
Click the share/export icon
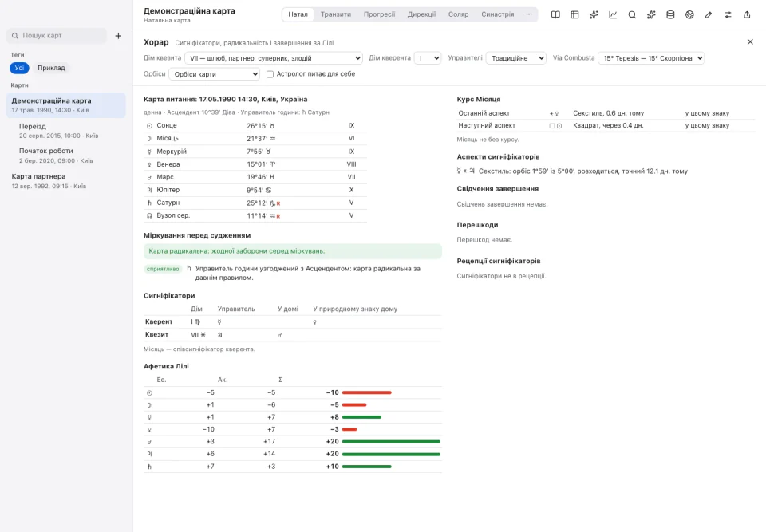click(747, 14)
